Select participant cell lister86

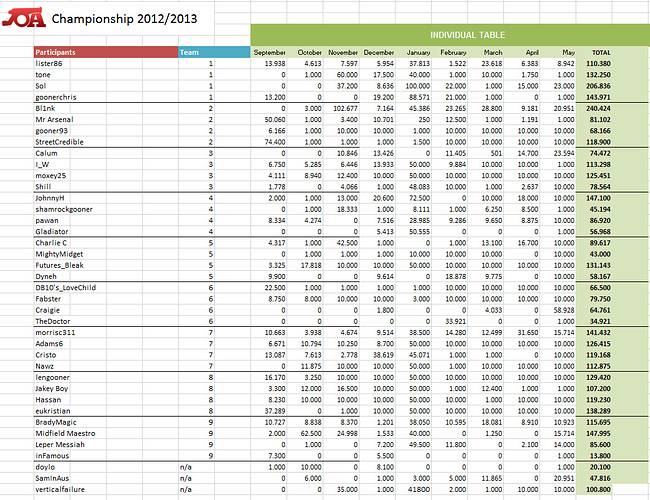tap(49, 63)
